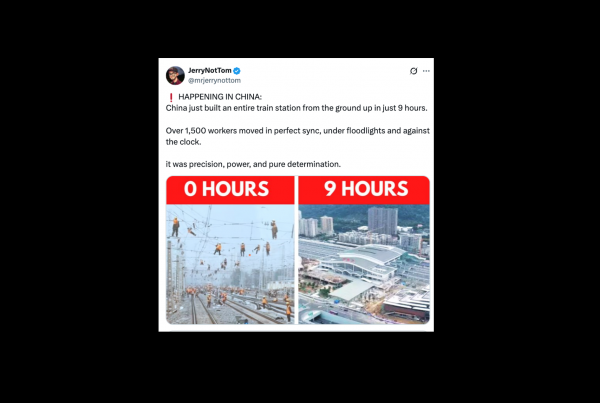Click the red 9 HOURS banner
This screenshot has width=600, height=403.
coord(364,190)
